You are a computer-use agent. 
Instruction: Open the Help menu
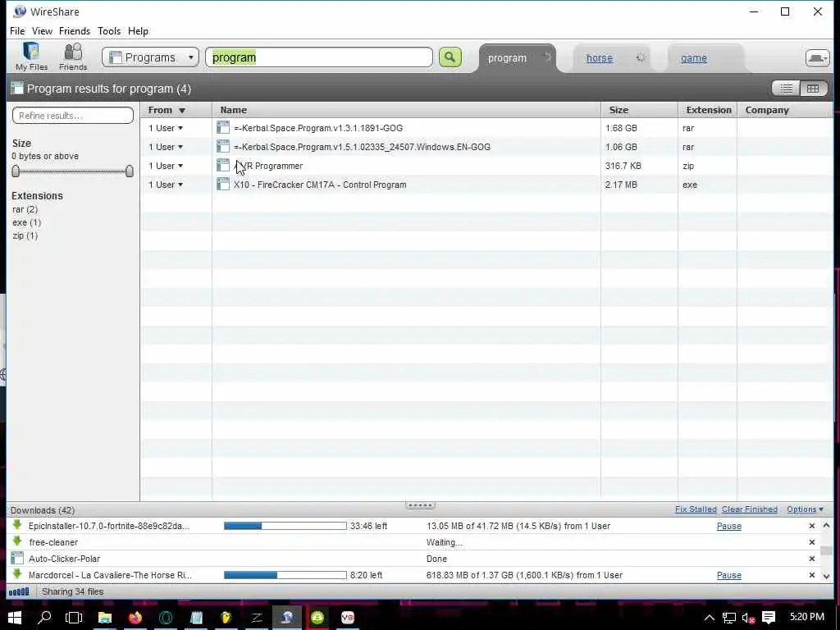[138, 31]
